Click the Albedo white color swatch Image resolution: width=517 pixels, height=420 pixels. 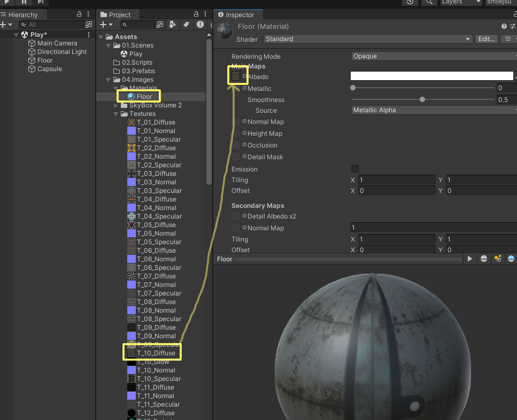coord(431,76)
